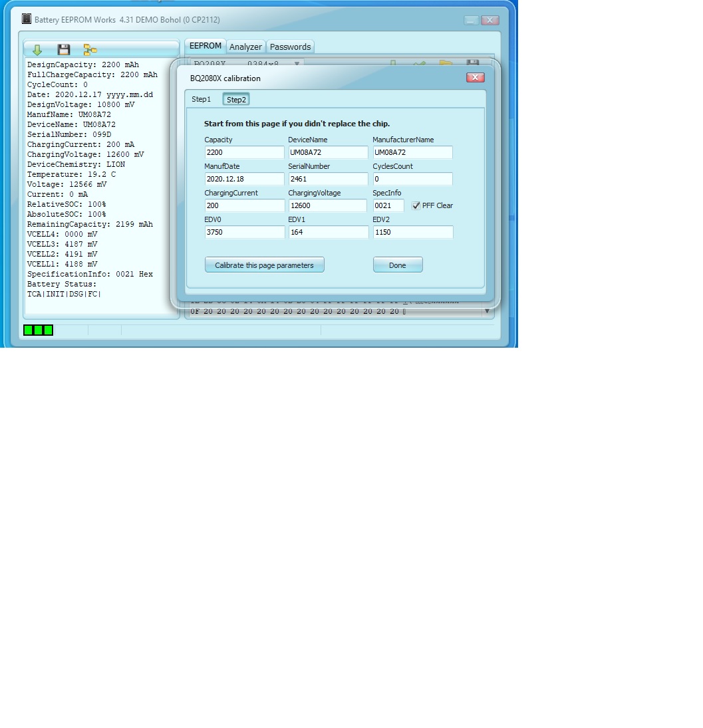Click the CyclesCount input field
The width and height of the screenshot is (703, 728).
[x=413, y=179]
